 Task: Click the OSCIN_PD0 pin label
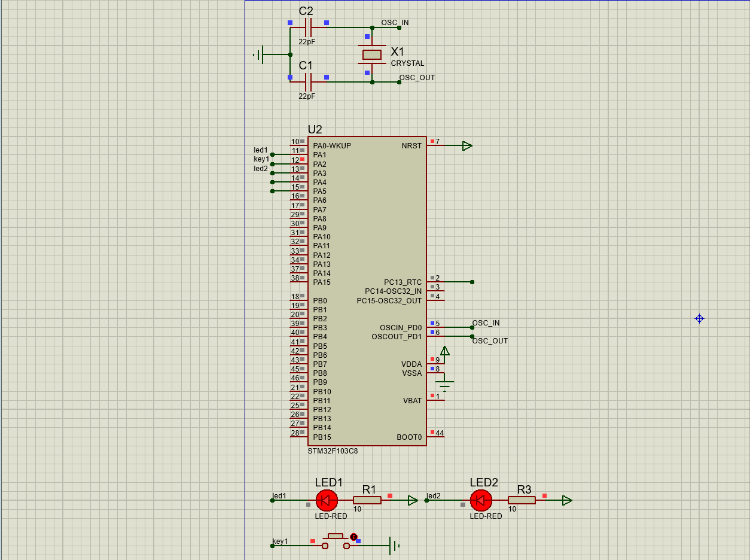[x=401, y=328]
